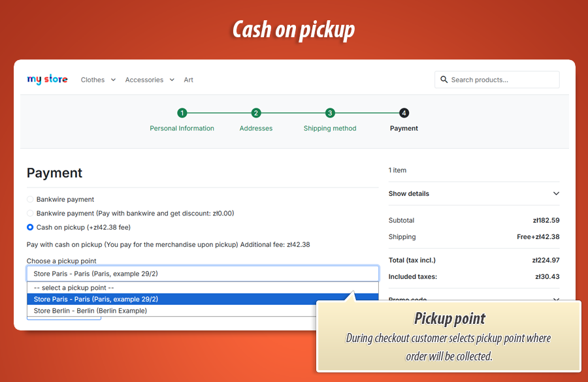Select the first Bankwire payment option

[30, 199]
